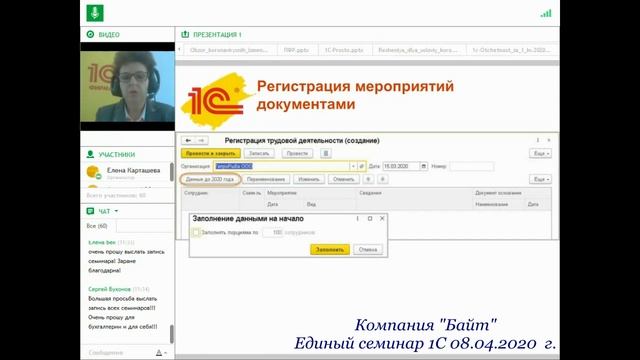The width and height of the screenshot is (640, 360).
Task: Close the Регистрация трудовой деятельности form
Action: click(549, 140)
